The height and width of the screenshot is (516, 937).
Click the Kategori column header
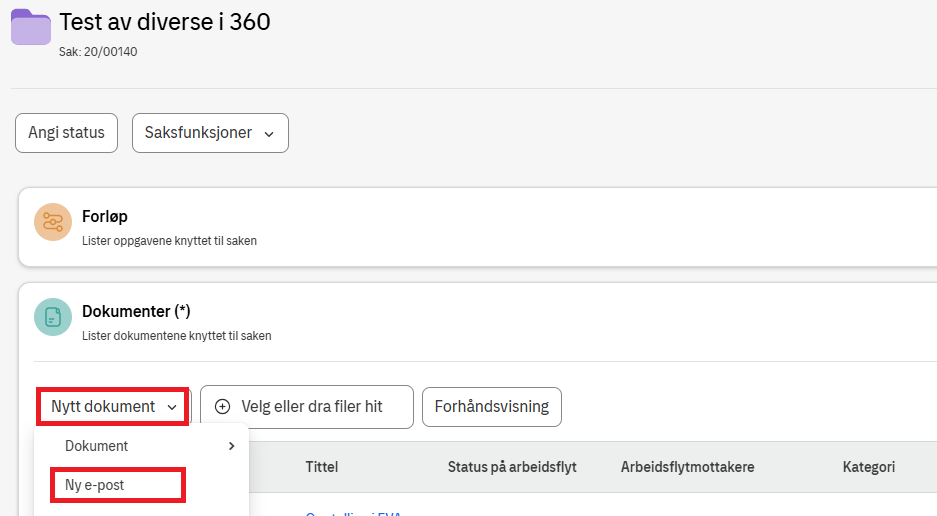(868, 467)
